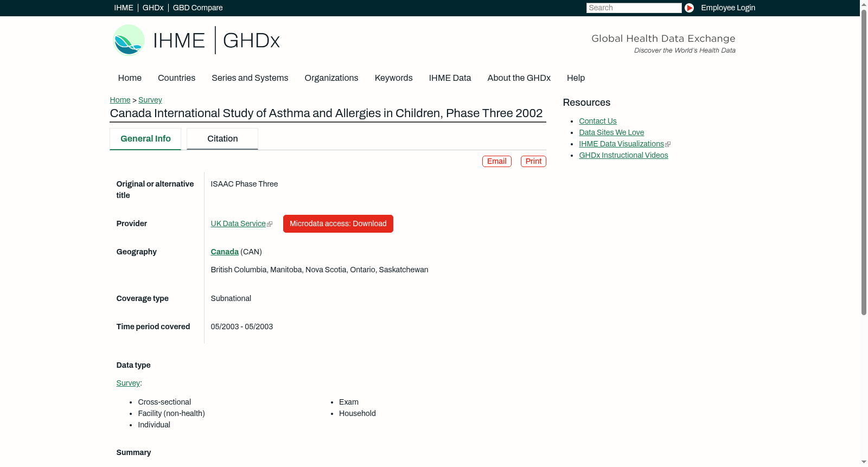Viewport: 868px width, 467px height.
Task: Open the GHDx link in top bar
Action: 153,8
